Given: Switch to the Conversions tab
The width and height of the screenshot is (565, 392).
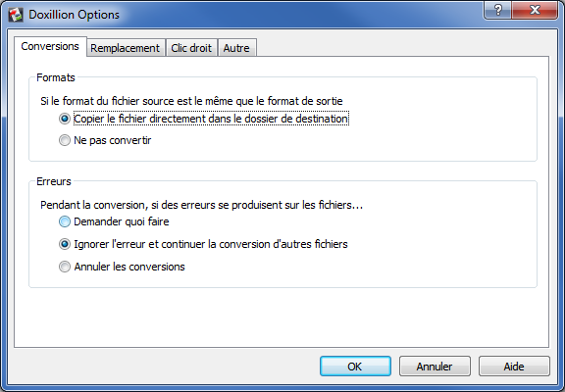Looking at the screenshot, I should 50,46.
